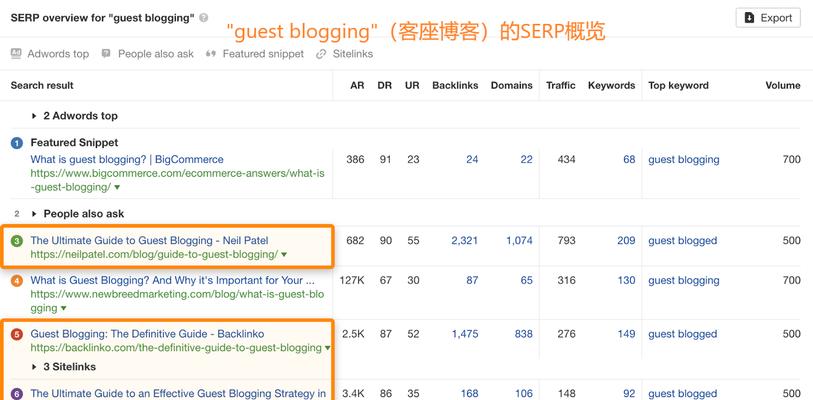Click position badge 6 for last result
The image size is (813, 400).
17,394
